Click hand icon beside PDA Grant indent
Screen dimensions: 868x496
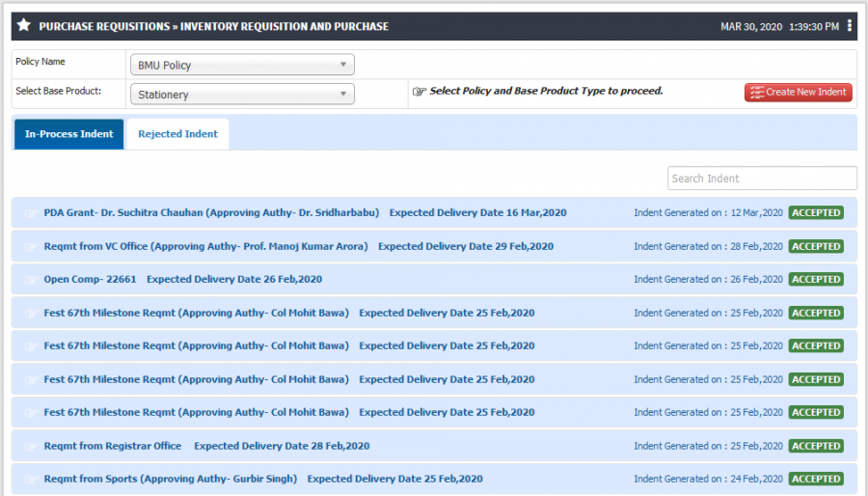tap(31, 213)
